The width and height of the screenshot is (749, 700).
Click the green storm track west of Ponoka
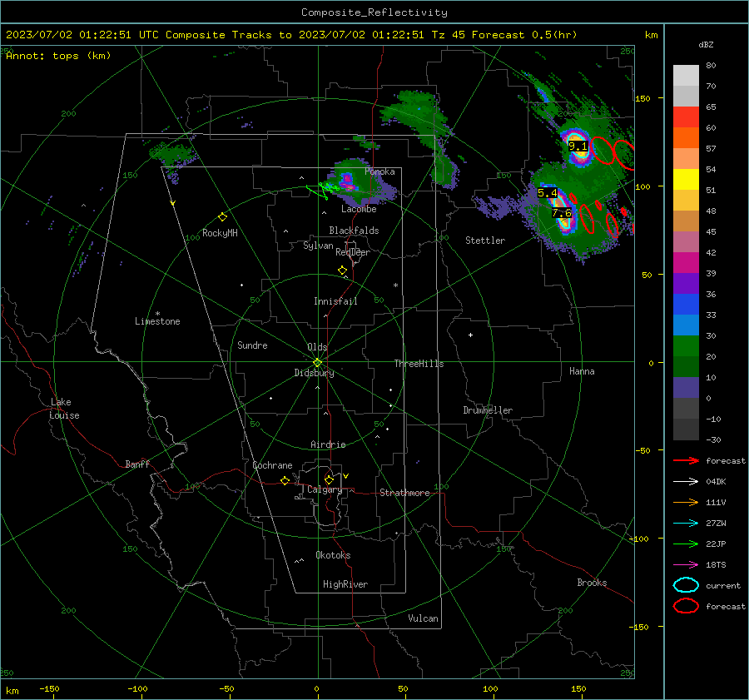[x=322, y=189]
